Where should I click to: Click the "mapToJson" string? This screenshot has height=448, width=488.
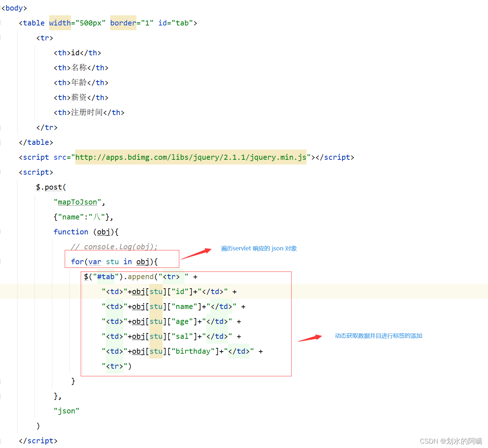77,202
